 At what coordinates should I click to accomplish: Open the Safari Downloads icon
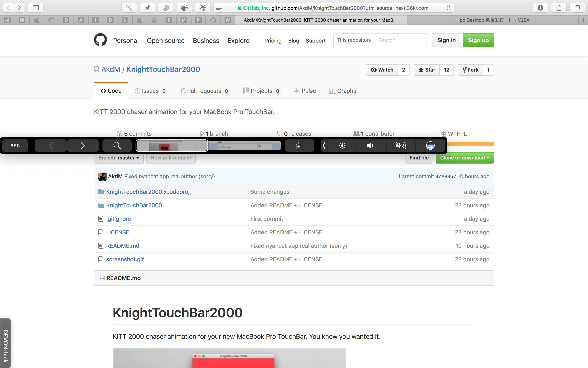point(540,8)
